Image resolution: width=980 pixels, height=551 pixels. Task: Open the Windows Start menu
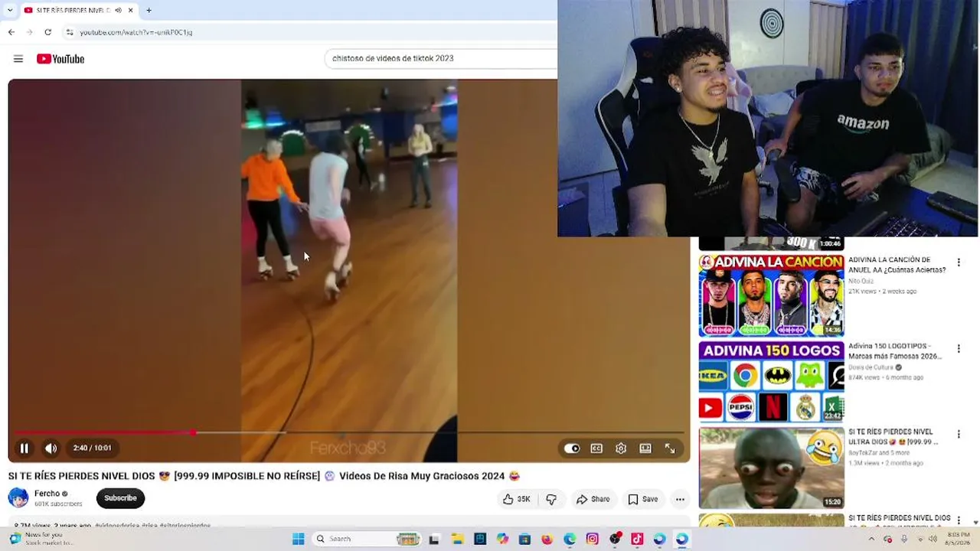[x=298, y=539]
